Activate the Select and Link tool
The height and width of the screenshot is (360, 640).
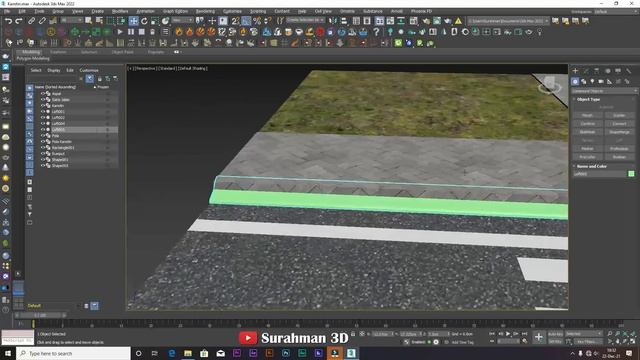point(31,20)
